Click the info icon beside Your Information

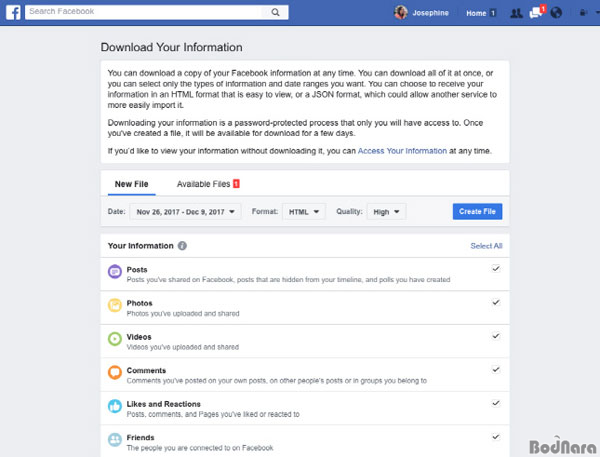point(182,246)
